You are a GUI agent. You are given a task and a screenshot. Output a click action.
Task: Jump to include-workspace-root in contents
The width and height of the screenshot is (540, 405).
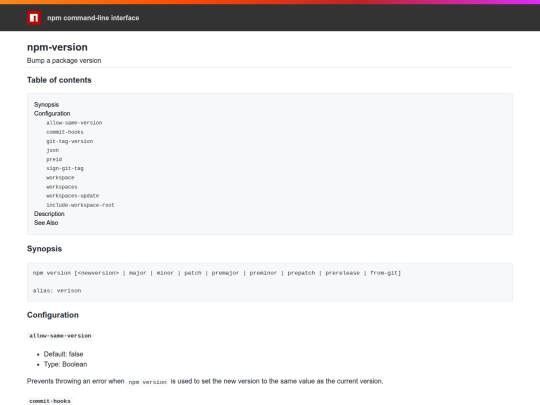coord(80,205)
